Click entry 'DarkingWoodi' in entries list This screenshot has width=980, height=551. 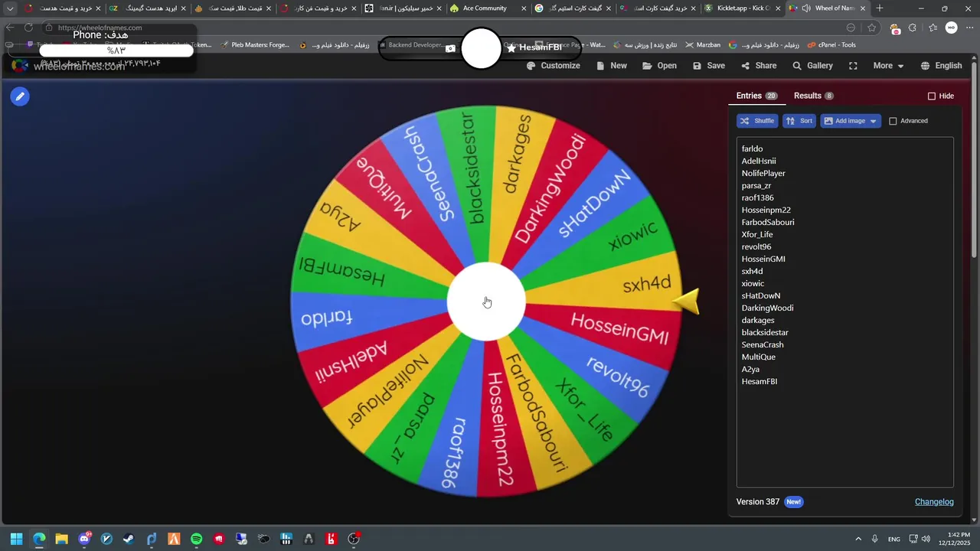pos(767,308)
